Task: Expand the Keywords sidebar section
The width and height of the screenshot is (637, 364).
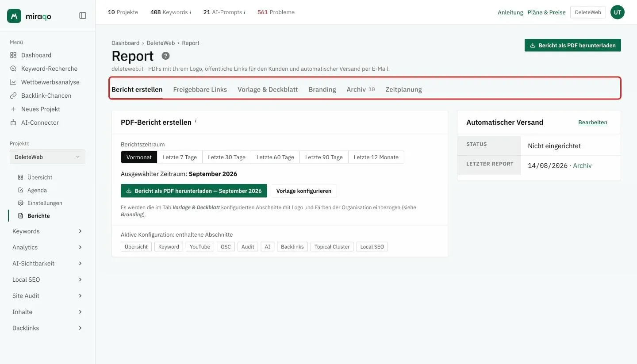Action: tap(47, 231)
